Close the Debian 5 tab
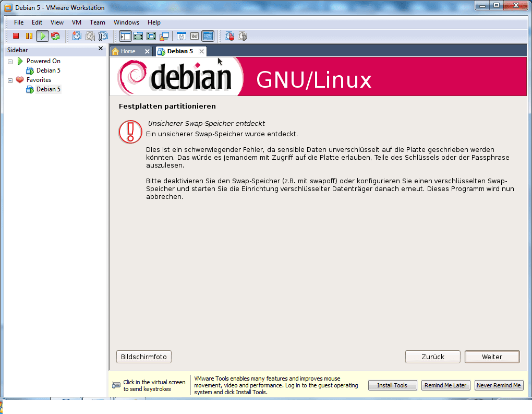 201,51
